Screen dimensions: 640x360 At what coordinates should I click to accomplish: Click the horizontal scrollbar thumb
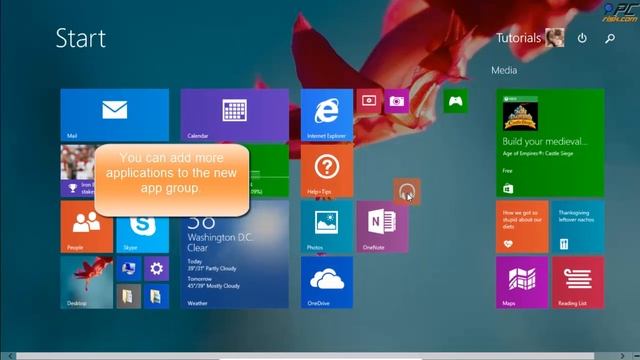(305, 356)
